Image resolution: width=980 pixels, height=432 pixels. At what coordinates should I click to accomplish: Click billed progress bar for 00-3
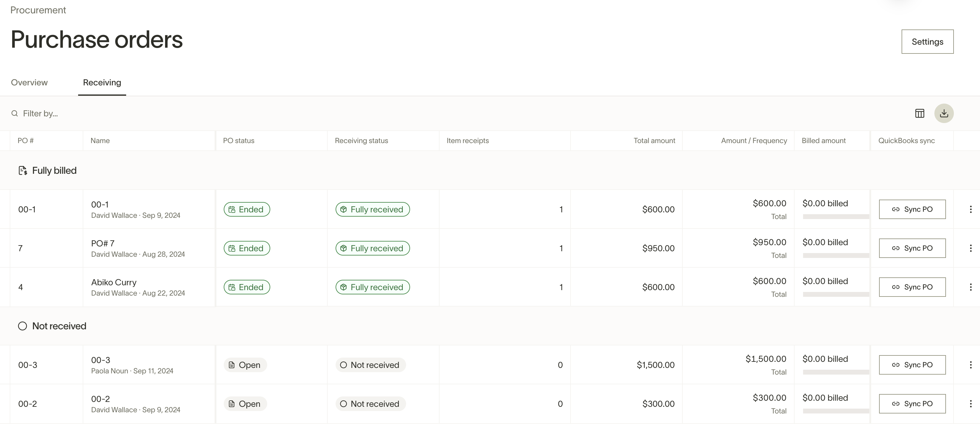click(x=836, y=372)
